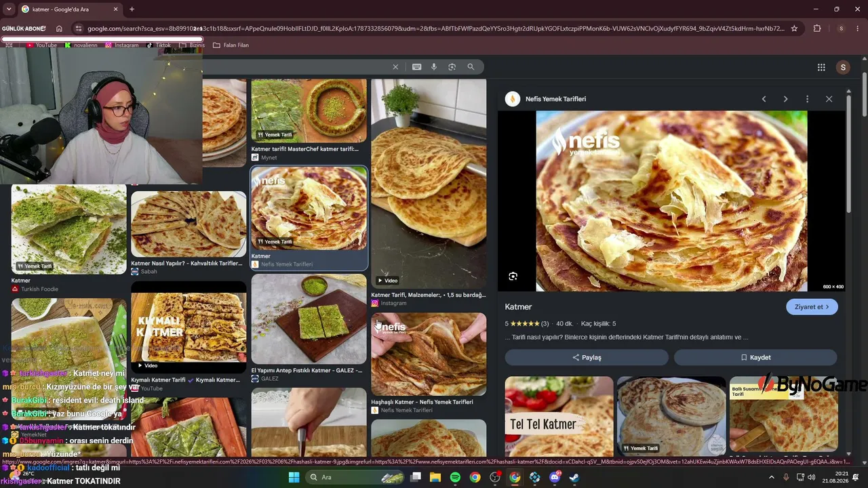Open the on-screen keyboard input tool
The width and height of the screenshot is (868, 488).
[416, 67]
